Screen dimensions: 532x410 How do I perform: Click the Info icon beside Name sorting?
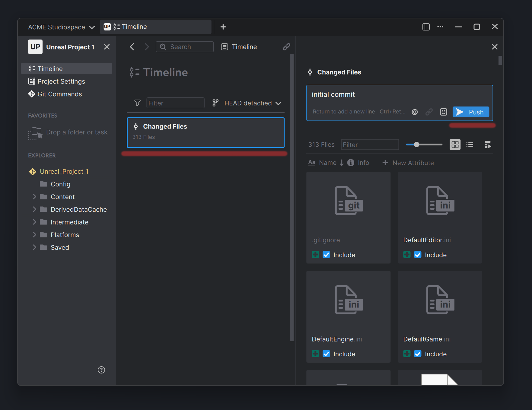point(350,163)
